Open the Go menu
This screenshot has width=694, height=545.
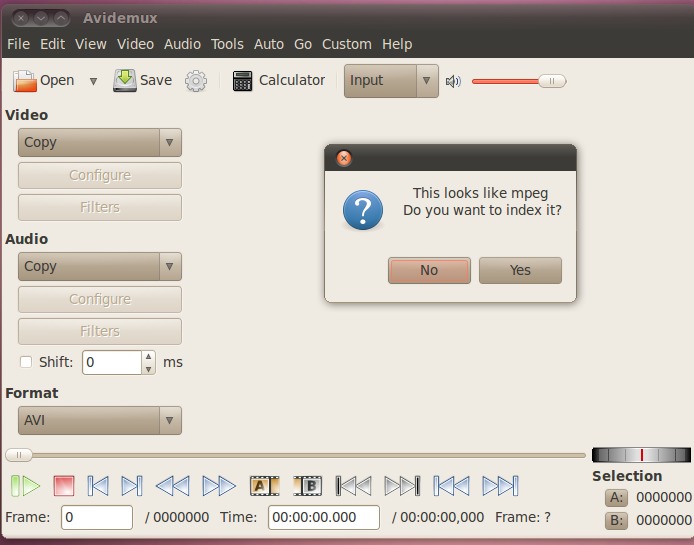point(303,44)
